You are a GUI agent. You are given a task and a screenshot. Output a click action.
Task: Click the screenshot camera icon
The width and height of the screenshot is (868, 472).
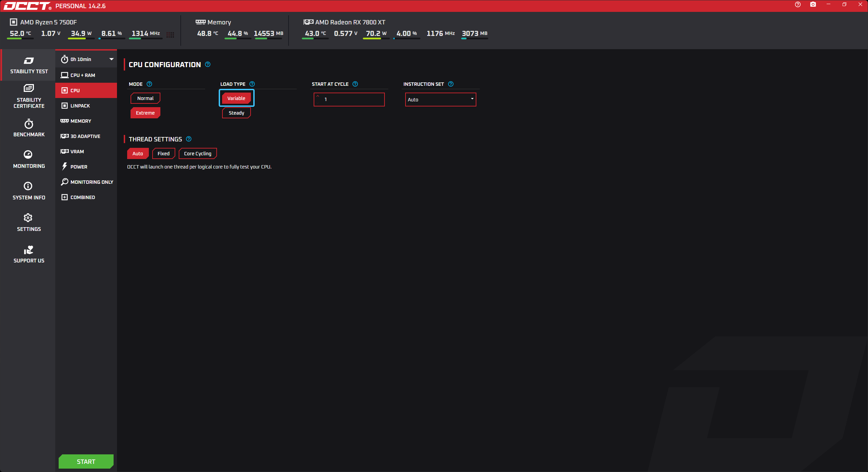point(813,4)
